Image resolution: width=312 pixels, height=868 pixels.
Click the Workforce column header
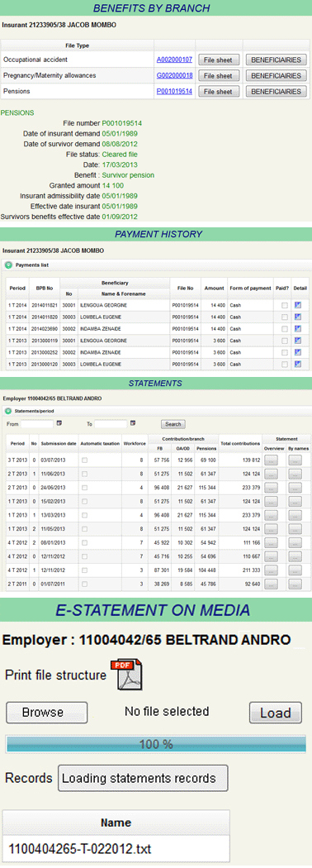coord(135,444)
